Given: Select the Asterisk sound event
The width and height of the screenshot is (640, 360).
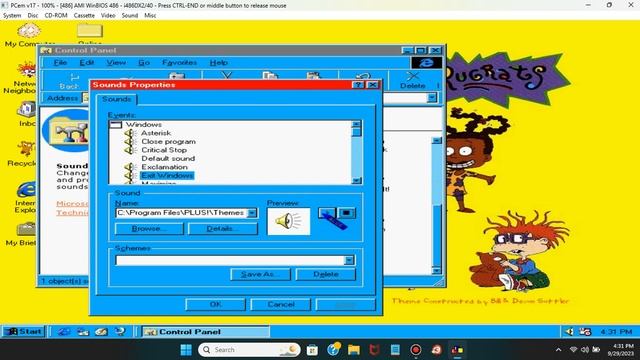Looking at the screenshot, I should pos(156,133).
